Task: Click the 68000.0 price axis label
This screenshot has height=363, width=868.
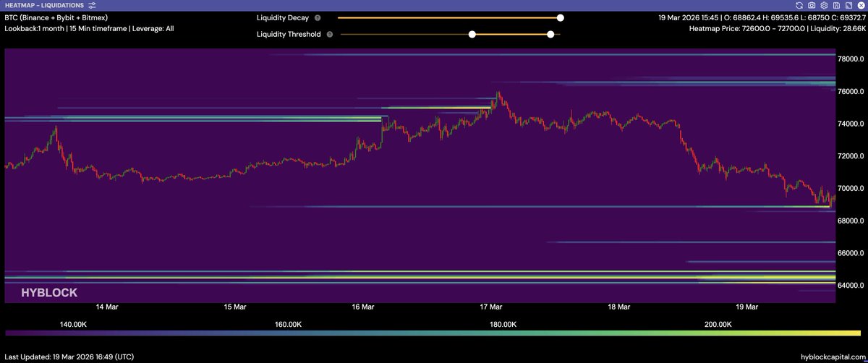Action: 851,221
